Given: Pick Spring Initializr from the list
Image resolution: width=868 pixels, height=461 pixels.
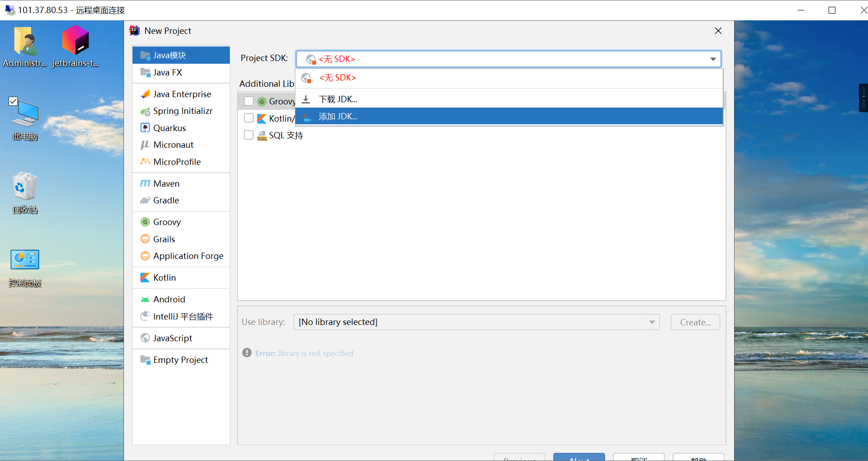Looking at the screenshot, I should (x=181, y=111).
